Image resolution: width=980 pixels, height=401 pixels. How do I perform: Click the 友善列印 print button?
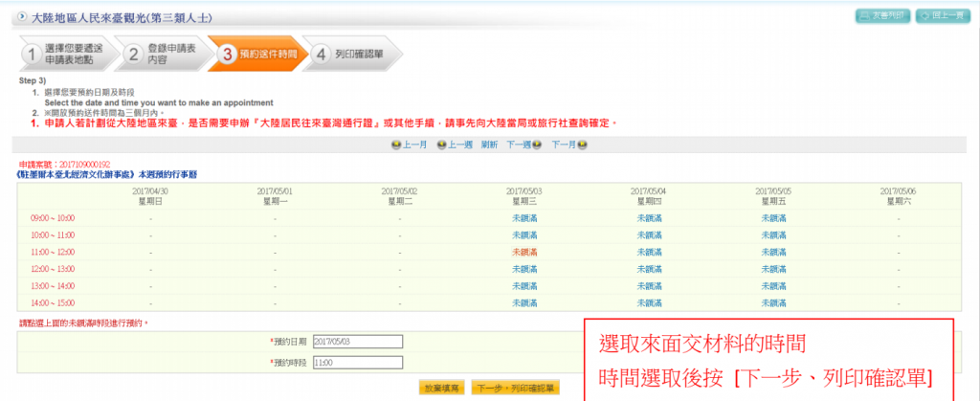click(883, 16)
